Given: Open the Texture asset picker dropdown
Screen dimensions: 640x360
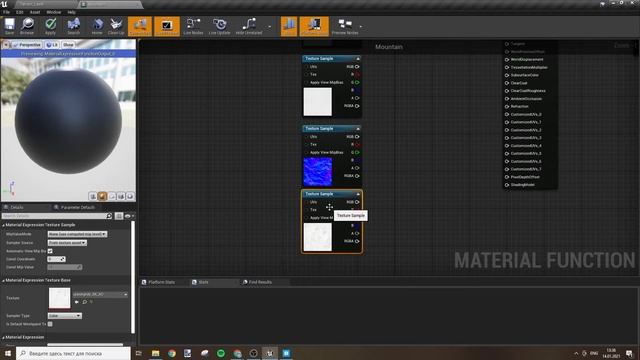Looking at the screenshot, I should click(x=100, y=294).
